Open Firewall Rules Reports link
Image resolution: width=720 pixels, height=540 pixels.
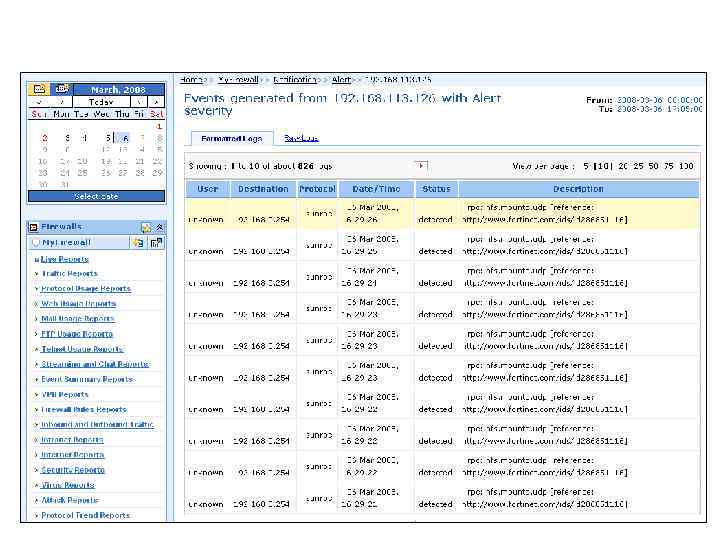84,410
